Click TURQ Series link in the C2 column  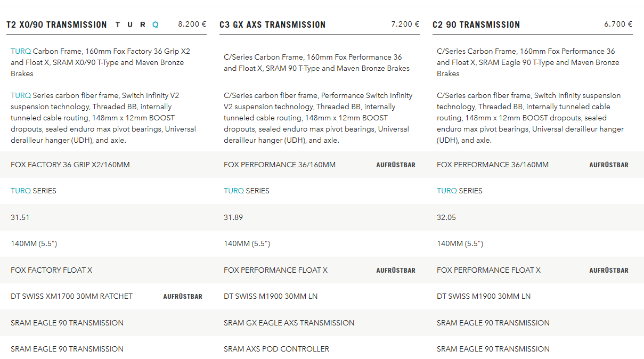point(447,191)
